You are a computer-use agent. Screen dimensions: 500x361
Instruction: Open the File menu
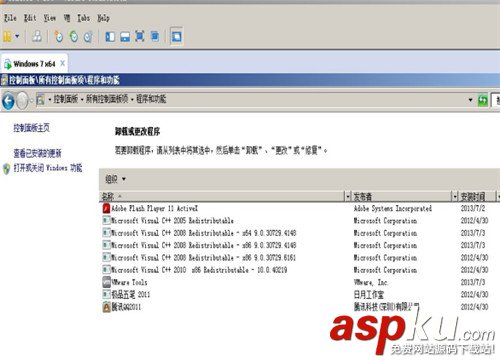(10, 18)
